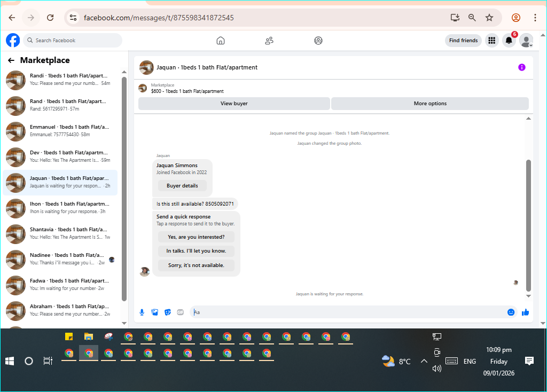This screenshot has height=392, width=547.
Task: Choose a sticker icon
Action: (168, 312)
